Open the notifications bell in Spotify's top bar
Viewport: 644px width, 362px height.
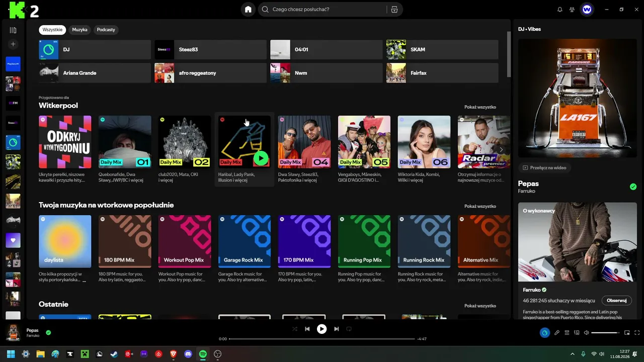560,9
